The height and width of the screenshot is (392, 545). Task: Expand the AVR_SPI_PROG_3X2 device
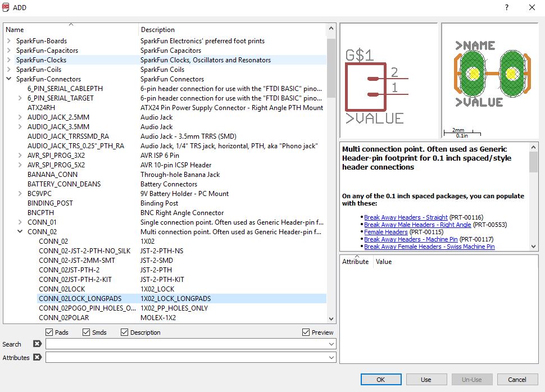[x=20, y=156]
